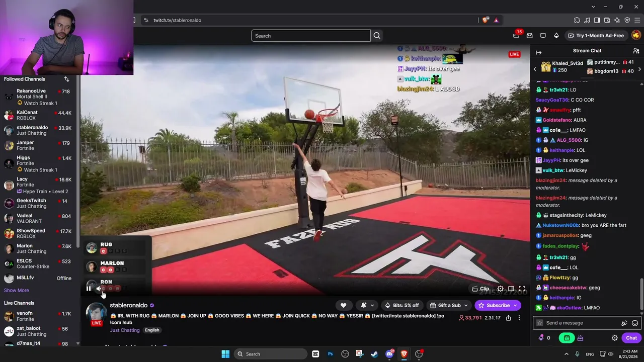This screenshot has height=362, width=644.
Task: Pause the stream video
Action: (89, 289)
